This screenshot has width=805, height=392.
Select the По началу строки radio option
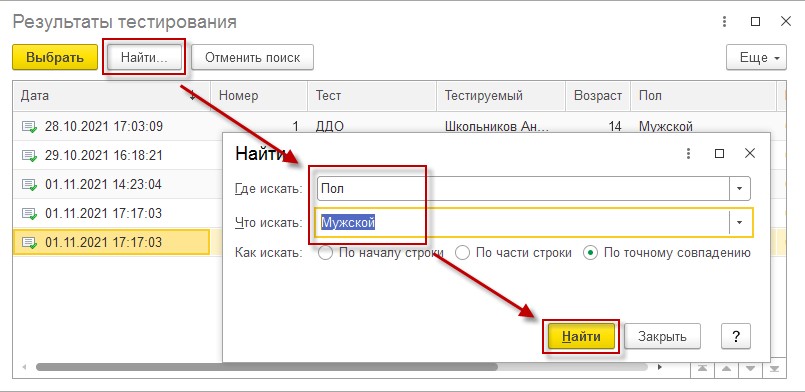[x=381, y=253]
